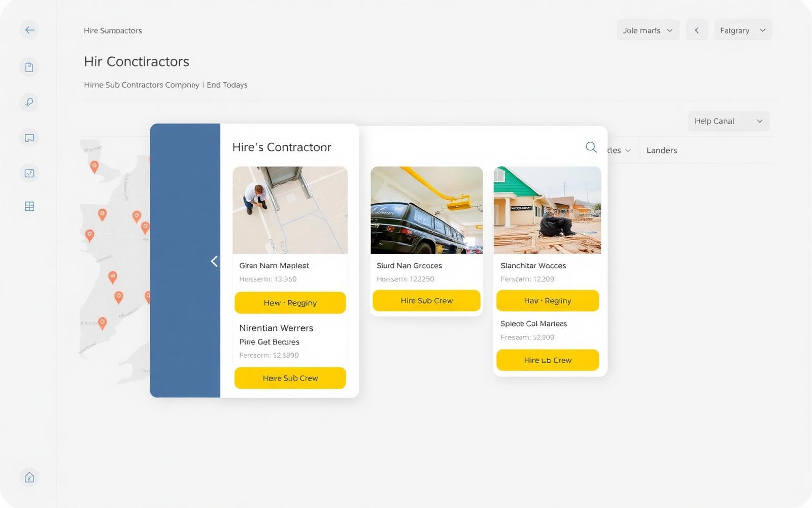Click Hime Sub Contractors Compnoy text

142,85
